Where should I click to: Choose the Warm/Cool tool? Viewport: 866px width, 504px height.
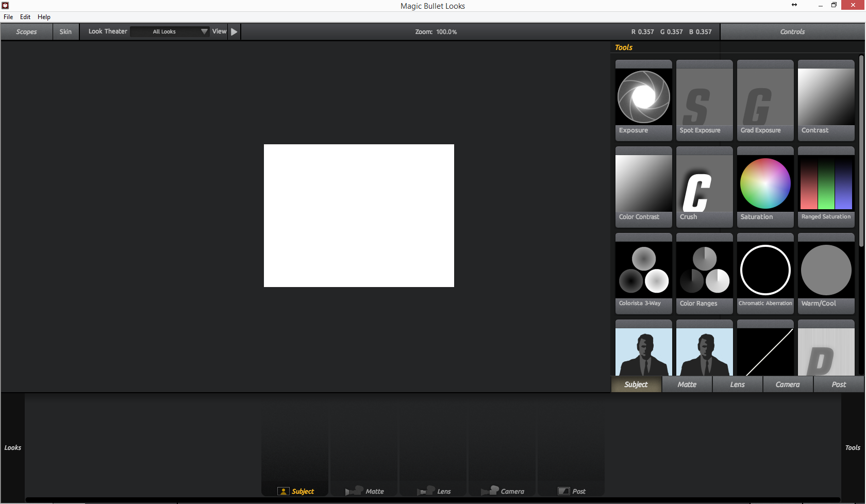[826, 271]
